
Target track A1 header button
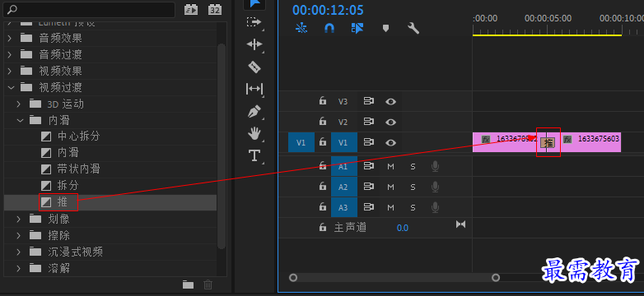click(343, 166)
